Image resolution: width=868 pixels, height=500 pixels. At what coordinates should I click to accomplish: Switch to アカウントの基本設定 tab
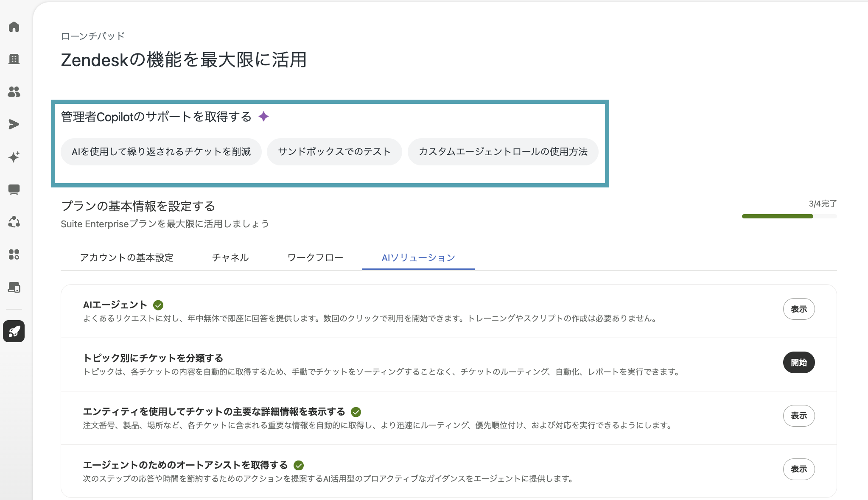127,257
